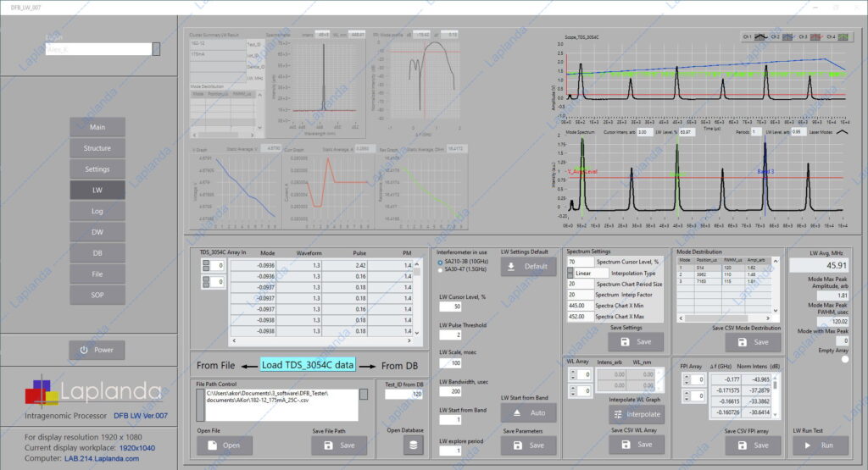Viewport: 868px width, 470px height.
Task: Click the Load TDS_3054C data switch
Action: point(309,365)
